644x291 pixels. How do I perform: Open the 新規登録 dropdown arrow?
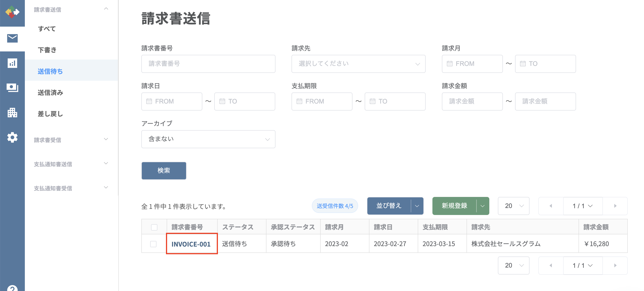483,206
